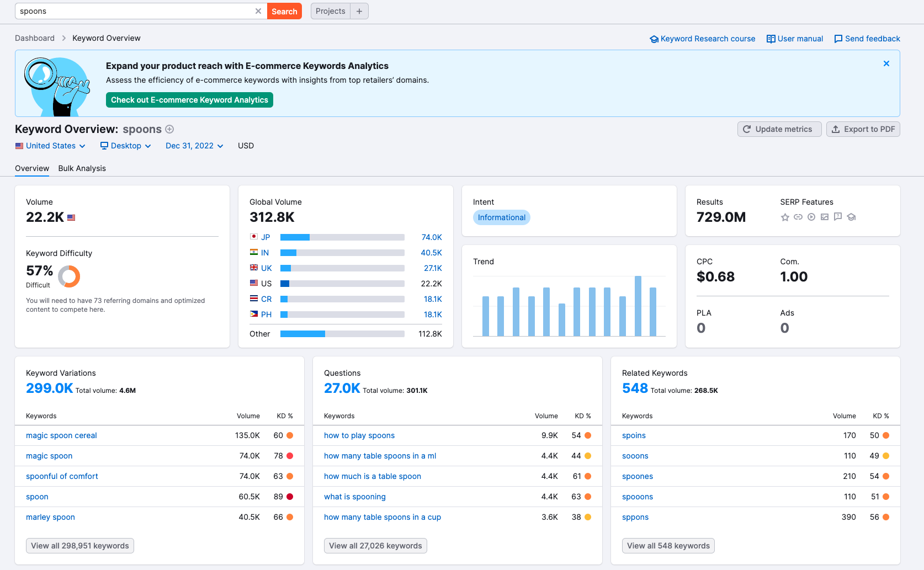The height and width of the screenshot is (570, 924).
Task: Click Export to PDF button
Action: [x=863, y=129]
